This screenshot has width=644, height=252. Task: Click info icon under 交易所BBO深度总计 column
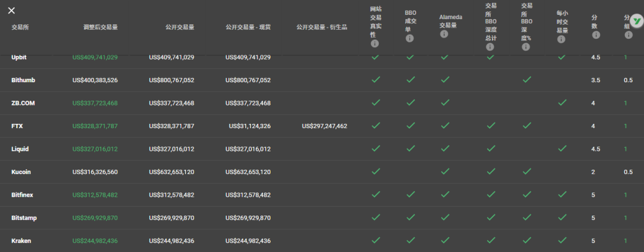point(490,46)
